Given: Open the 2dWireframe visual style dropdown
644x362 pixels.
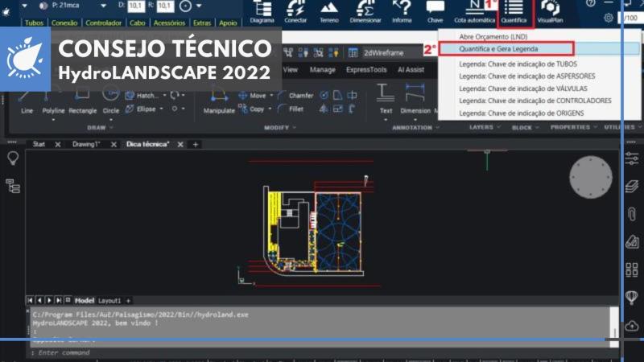Looking at the screenshot, I should [384, 53].
